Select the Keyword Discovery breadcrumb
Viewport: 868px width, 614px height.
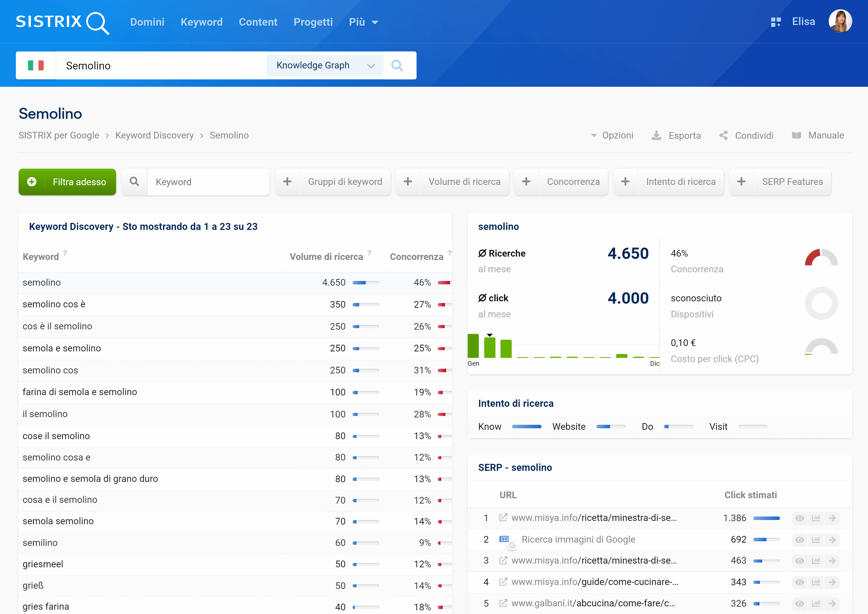click(155, 136)
